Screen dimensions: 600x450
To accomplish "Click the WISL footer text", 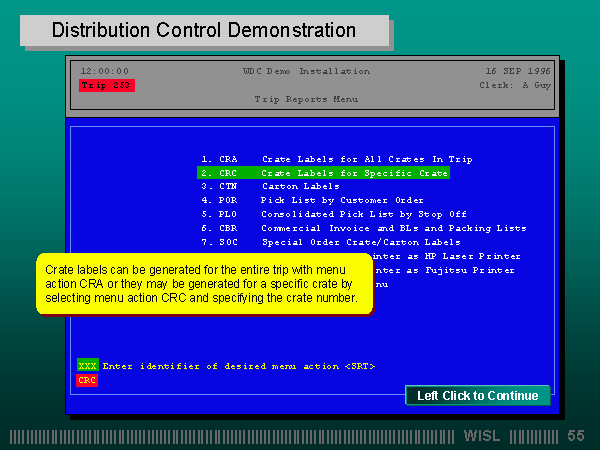I will tap(482, 436).
